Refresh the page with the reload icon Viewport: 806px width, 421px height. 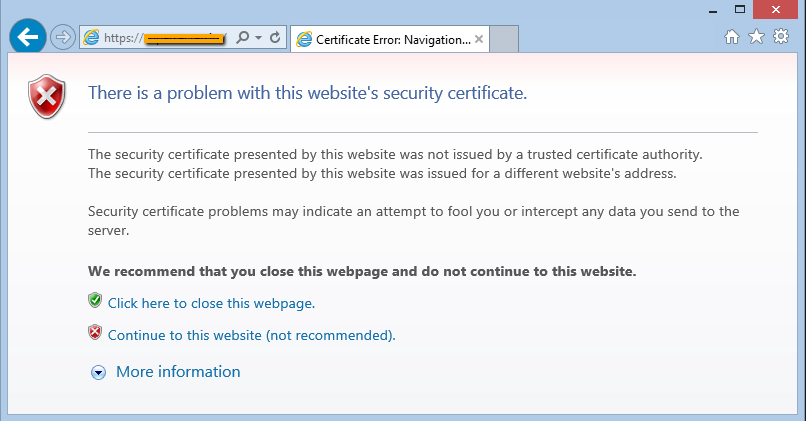tap(275, 38)
